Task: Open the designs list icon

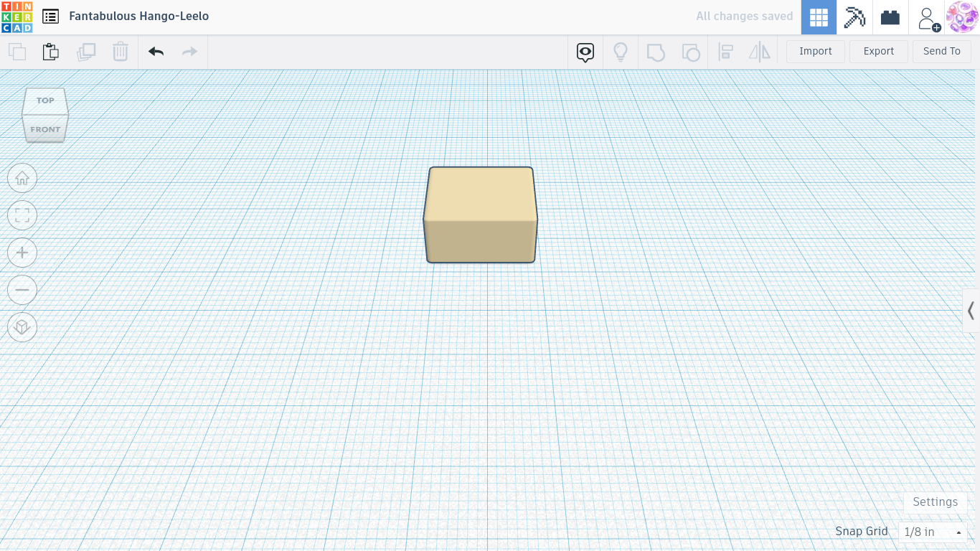Action: point(50,16)
